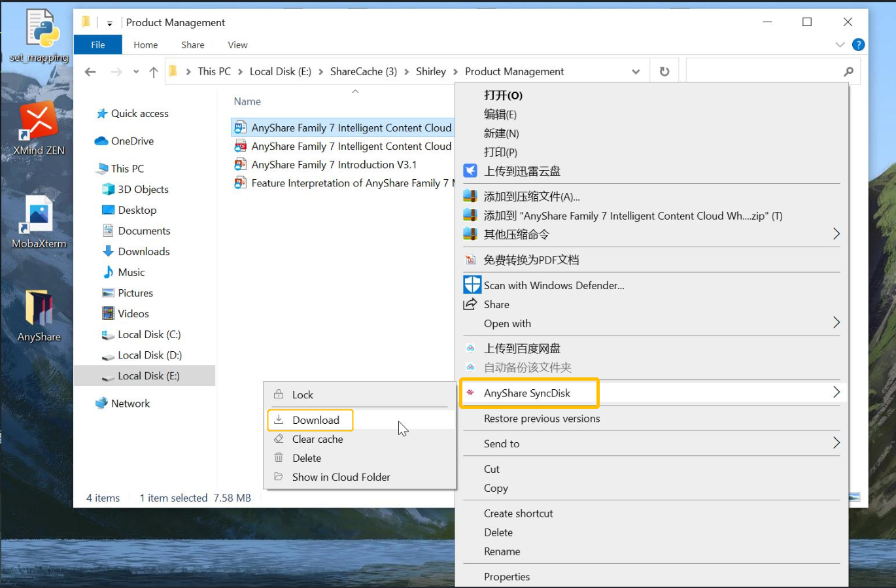The height and width of the screenshot is (588, 896).
Task: Click the PDF file icon of second file
Action: (241, 147)
